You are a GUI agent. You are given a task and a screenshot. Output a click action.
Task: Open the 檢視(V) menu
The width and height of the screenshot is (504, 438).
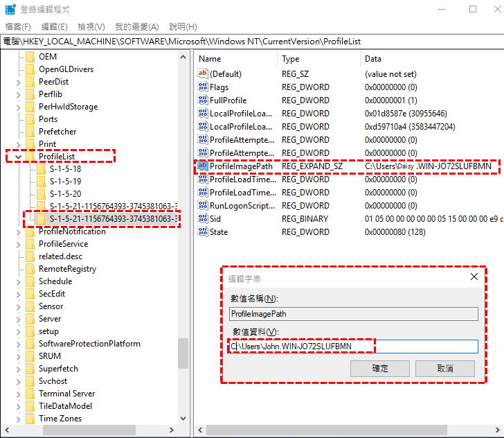(91, 27)
